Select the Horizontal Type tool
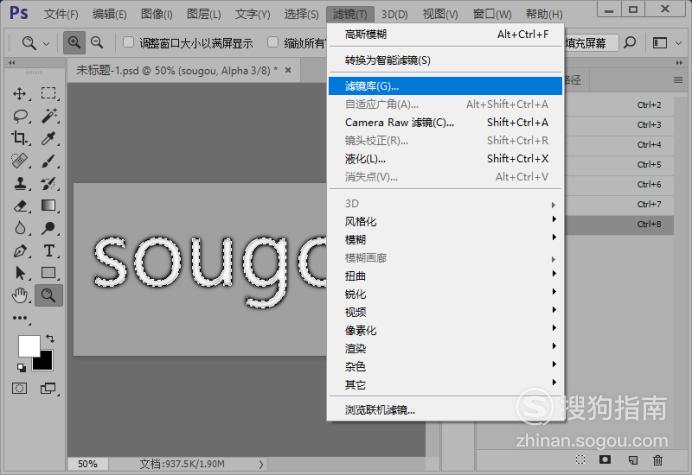692x475 pixels. tap(48, 251)
